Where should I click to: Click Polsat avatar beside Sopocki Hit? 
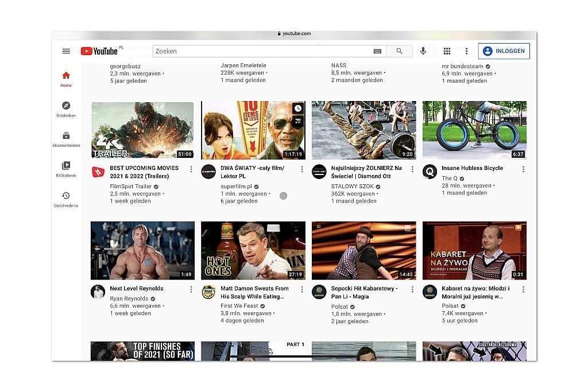(319, 292)
